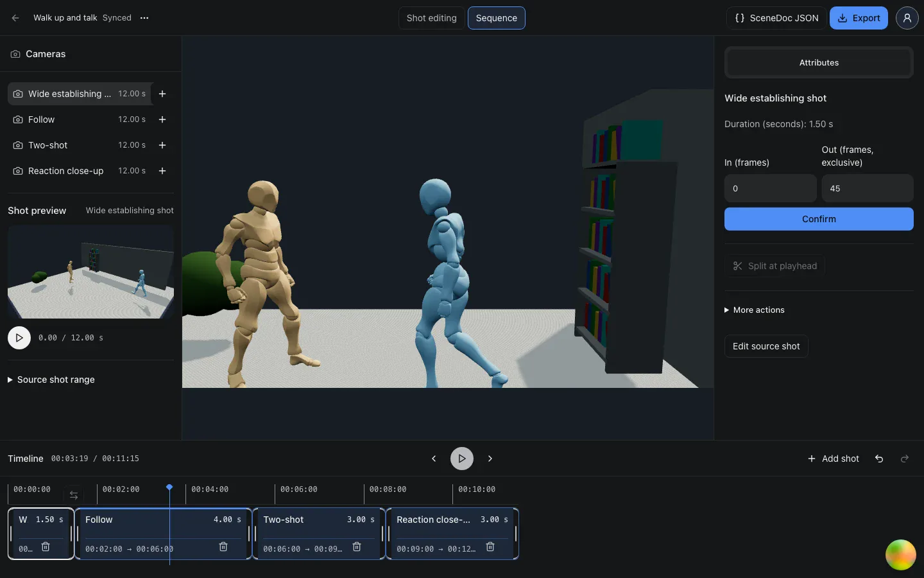Add Reaction close-up camera with plus icon
This screenshot has width=924, height=578.
pyautogui.click(x=162, y=171)
